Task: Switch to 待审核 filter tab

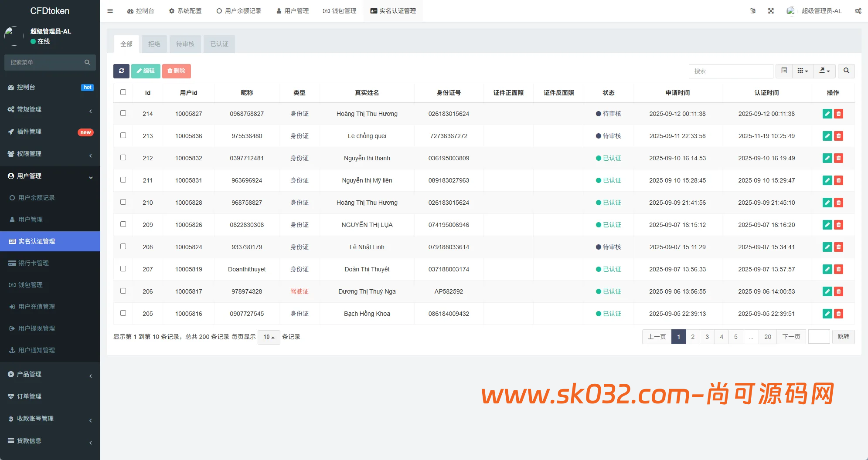Action: pyautogui.click(x=185, y=44)
